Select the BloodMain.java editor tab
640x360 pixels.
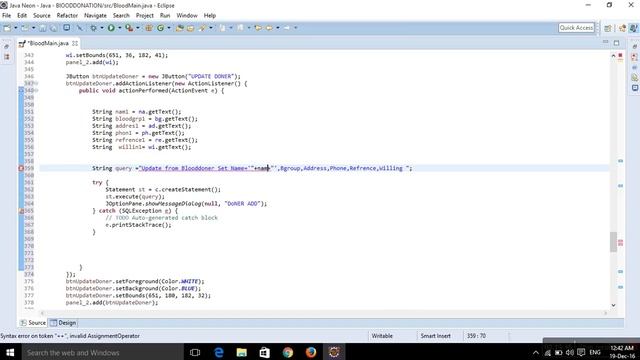pos(49,43)
